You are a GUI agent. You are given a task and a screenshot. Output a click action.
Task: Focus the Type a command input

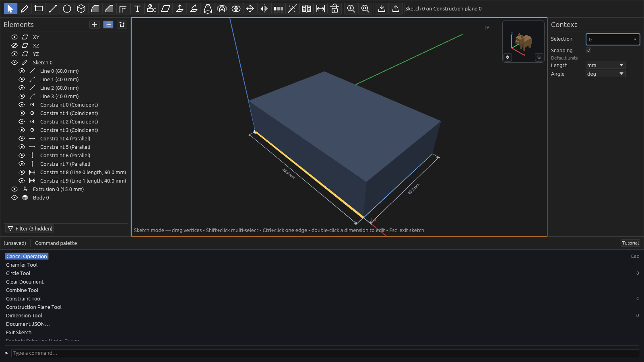(x=325, y=353)
